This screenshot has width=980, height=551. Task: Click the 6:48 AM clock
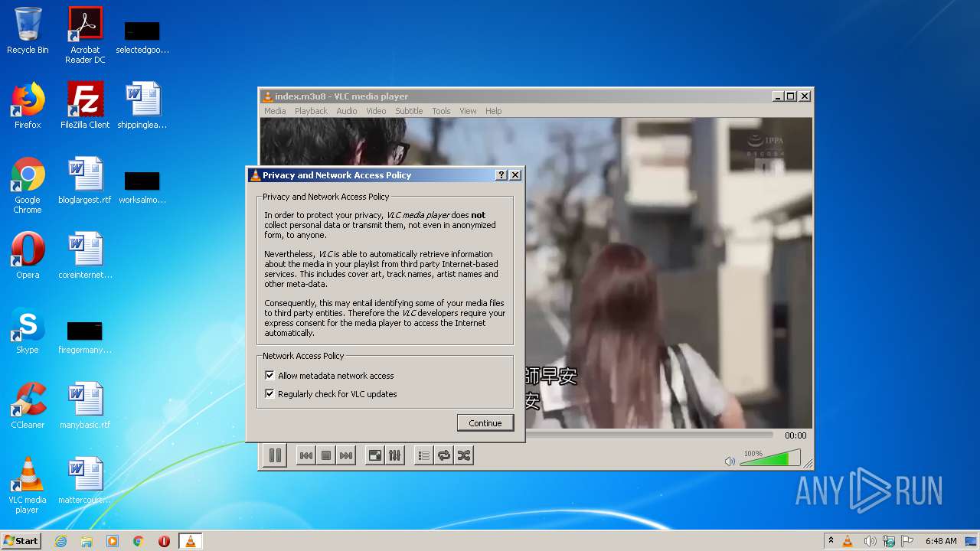coord(941,541)
